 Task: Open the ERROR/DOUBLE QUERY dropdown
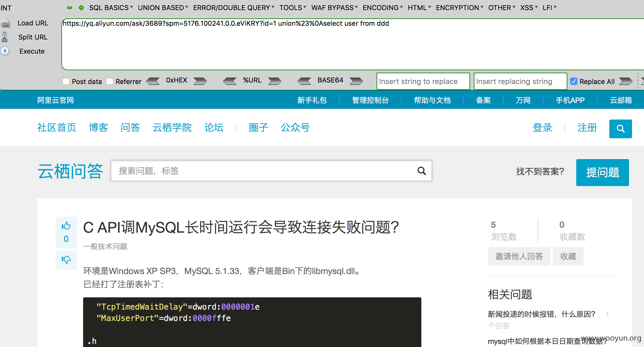coord(234,8)
